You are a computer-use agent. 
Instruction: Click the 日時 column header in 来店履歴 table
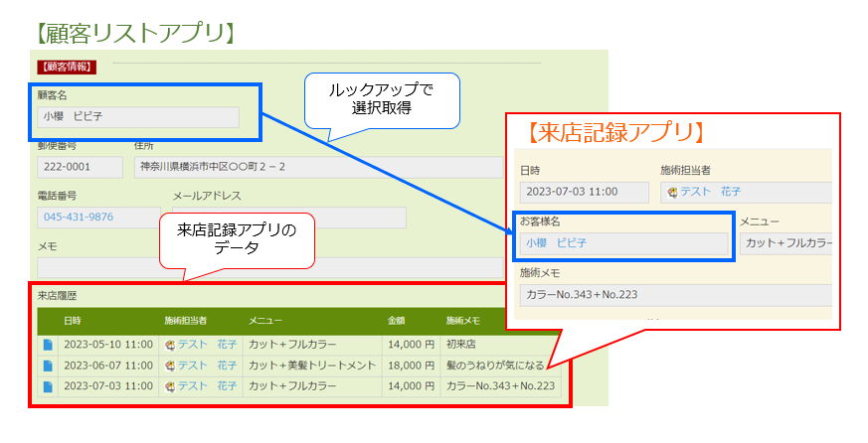tap(73, 321)
